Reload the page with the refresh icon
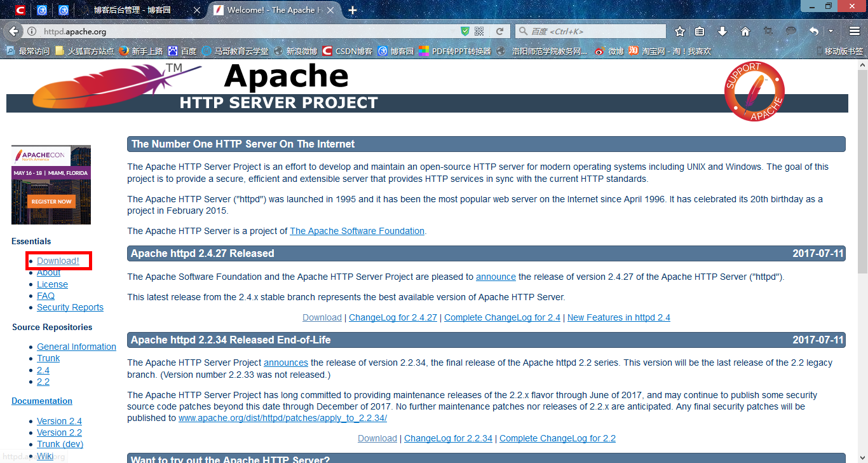The image size is (868, 463). click(499, 31)
